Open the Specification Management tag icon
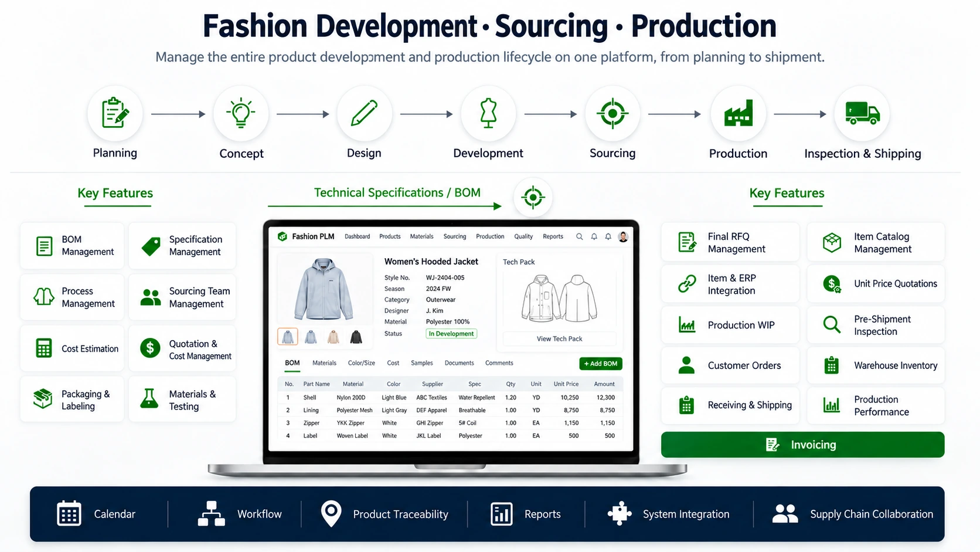The height and width of the screenshot is (552, 980). [x=151, y=246]
